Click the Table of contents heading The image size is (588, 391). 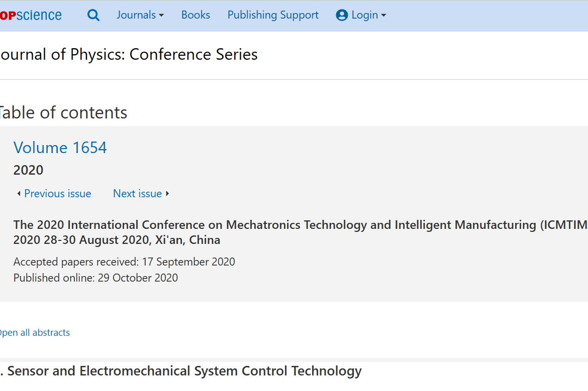click(63, 112)
